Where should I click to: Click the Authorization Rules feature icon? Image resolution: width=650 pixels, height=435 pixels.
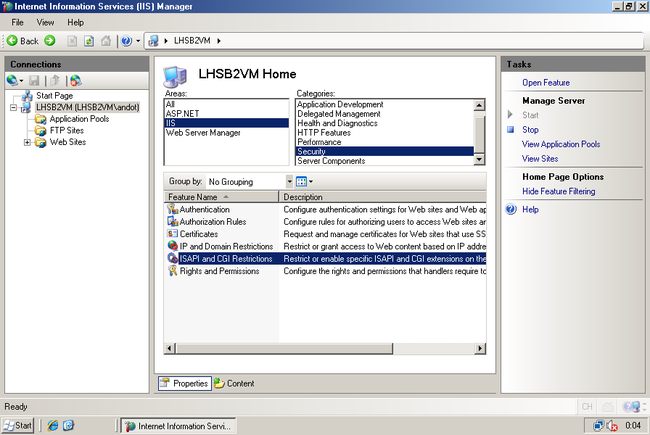coord(172,221)
